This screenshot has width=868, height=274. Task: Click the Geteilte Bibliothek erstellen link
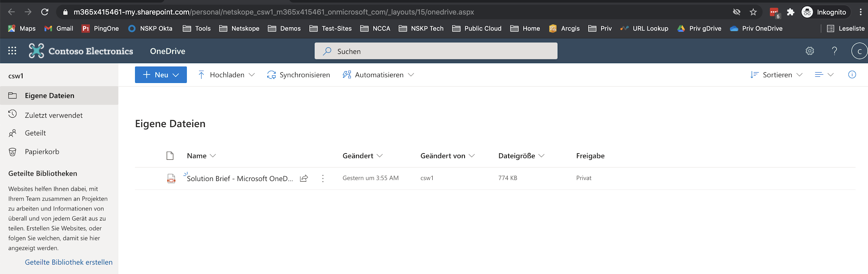pos(69,262)
